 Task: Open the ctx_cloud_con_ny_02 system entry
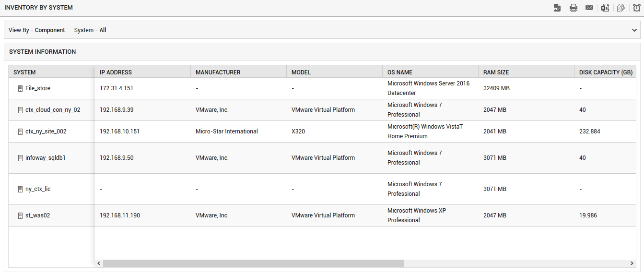click(x=53, y=110)
